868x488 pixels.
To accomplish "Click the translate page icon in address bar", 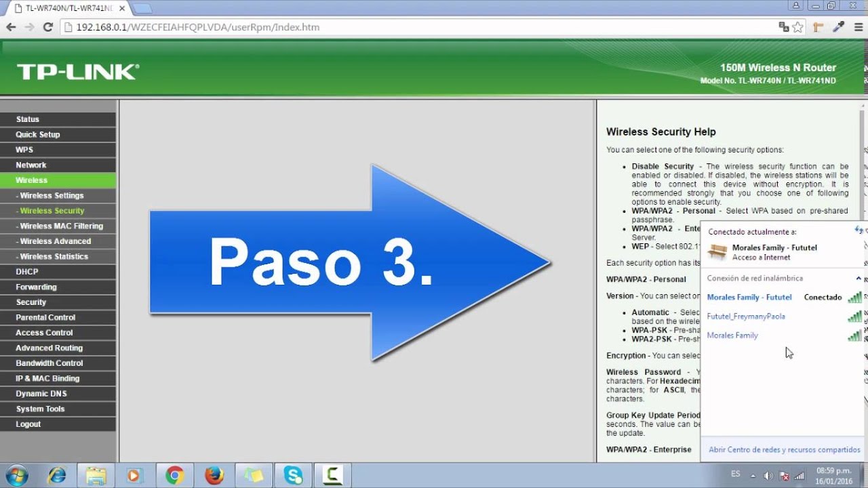I will [784, 27].
